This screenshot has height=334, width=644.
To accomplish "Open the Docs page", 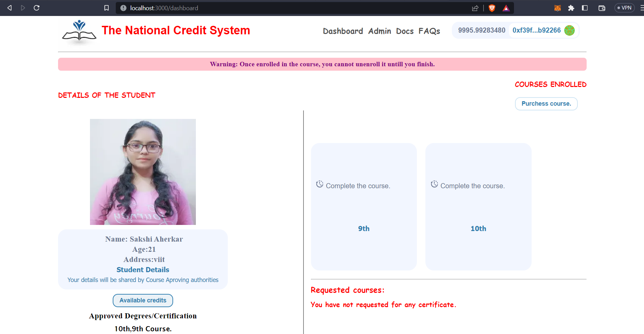I will coord(405,31).
